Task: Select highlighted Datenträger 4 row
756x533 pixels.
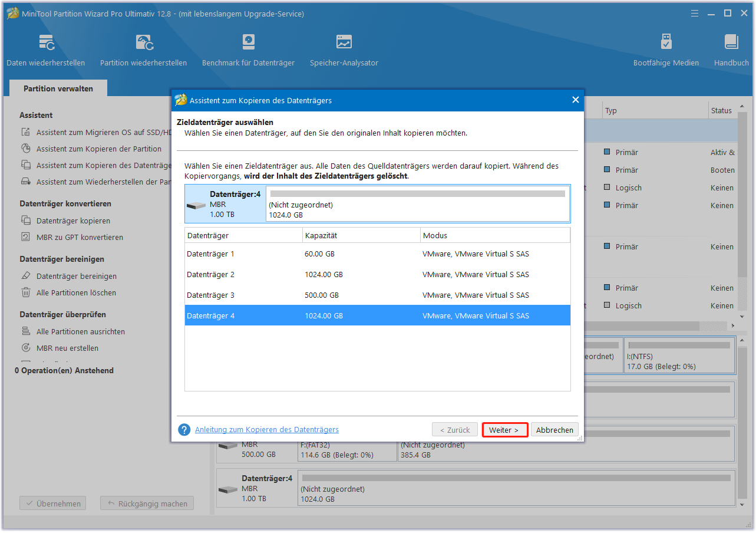Action: click(378, 315)
